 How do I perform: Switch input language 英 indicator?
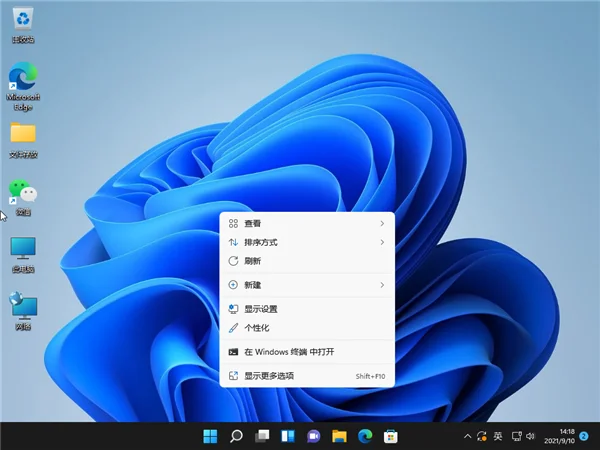point(498,436)
